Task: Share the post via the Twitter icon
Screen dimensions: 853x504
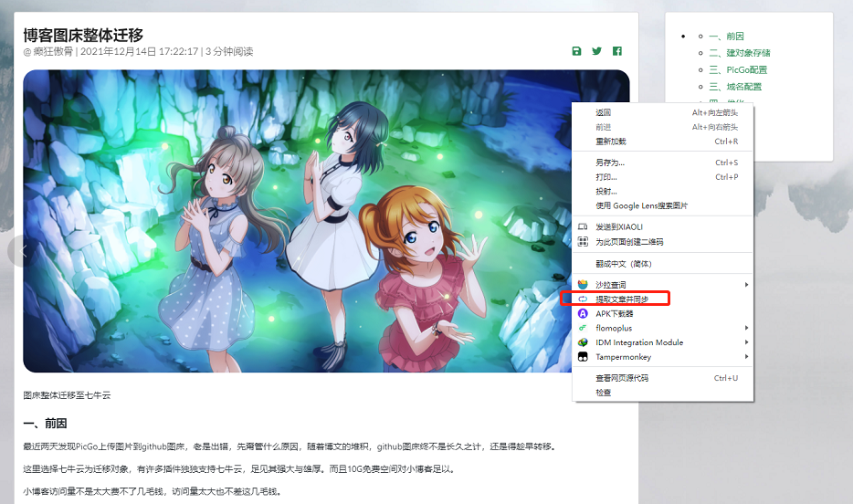Action: pyautogui.click(x=596, y=51)
